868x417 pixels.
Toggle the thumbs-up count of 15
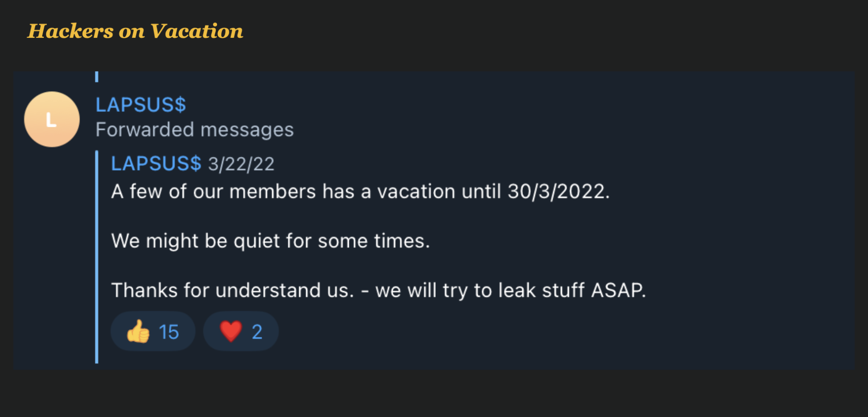169,332
